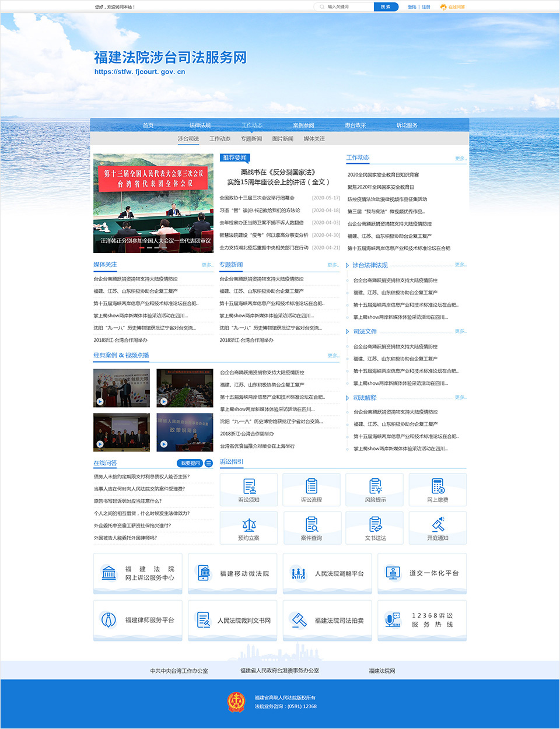Open the 诉讼须知 litigation notice service
This screenshot has width=560, height=729.
(x=249, y=489)
